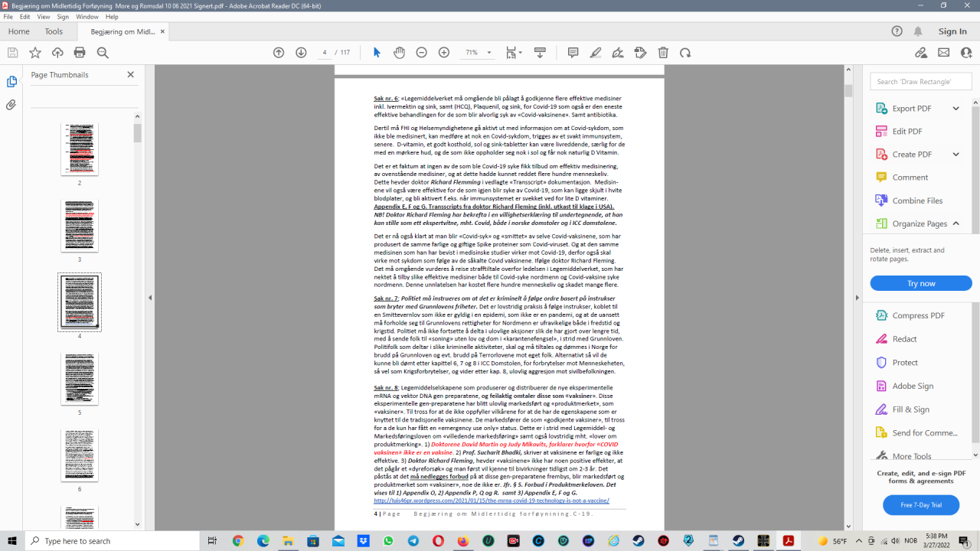Open the Compress PDF tool
Viewport: 980px width, 551px height.
(910, 315)
